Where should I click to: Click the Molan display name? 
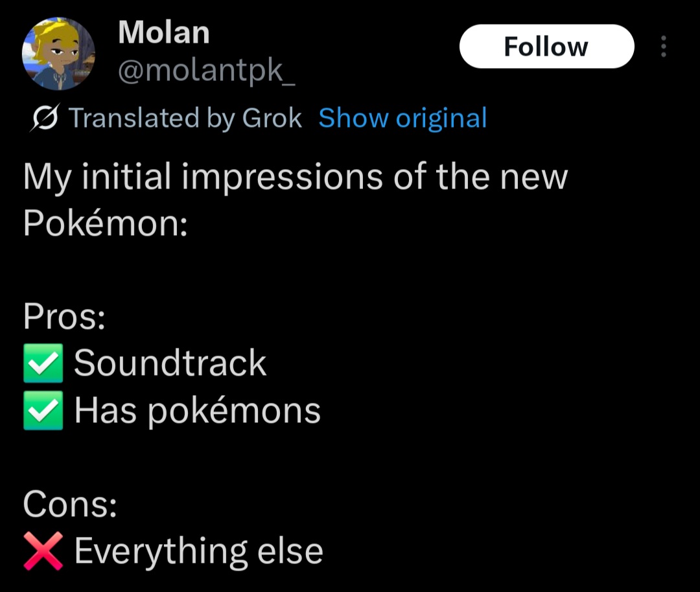pos(164,32)
